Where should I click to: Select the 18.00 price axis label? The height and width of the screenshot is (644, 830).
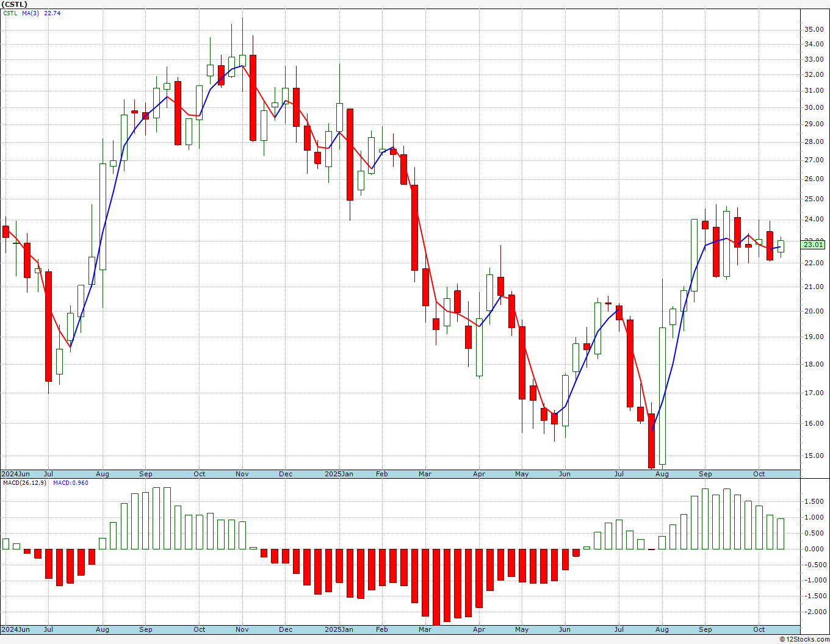(x=813, y=365)
